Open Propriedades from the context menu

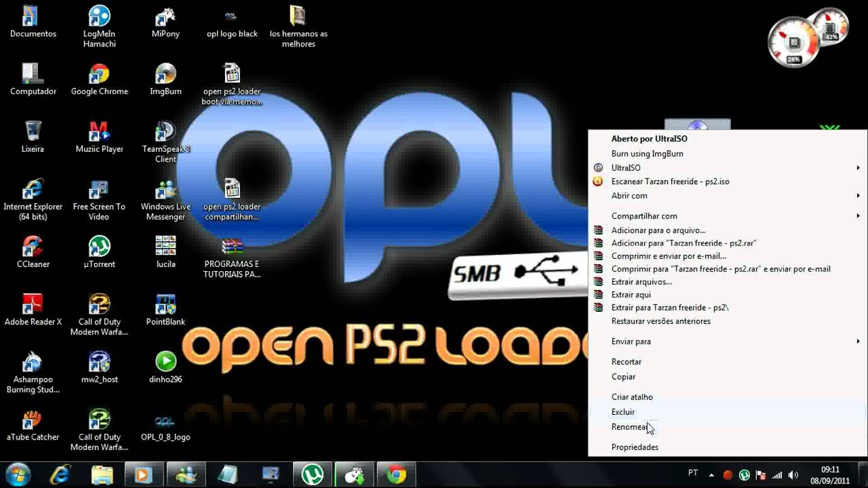coord(727,447)
